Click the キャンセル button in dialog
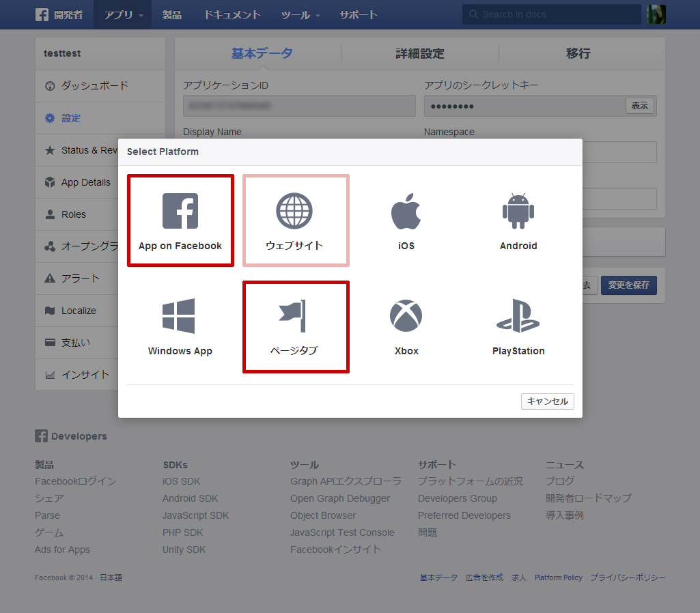Viewport: 700px width, 613px height. pos(547,401)
